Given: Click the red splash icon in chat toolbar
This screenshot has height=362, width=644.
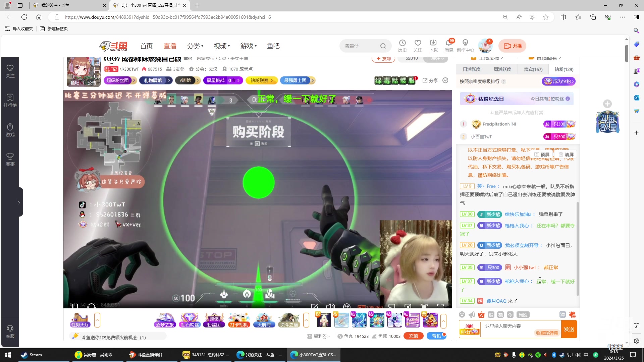Looking at the screenshot, I should [x=572, y=314].
